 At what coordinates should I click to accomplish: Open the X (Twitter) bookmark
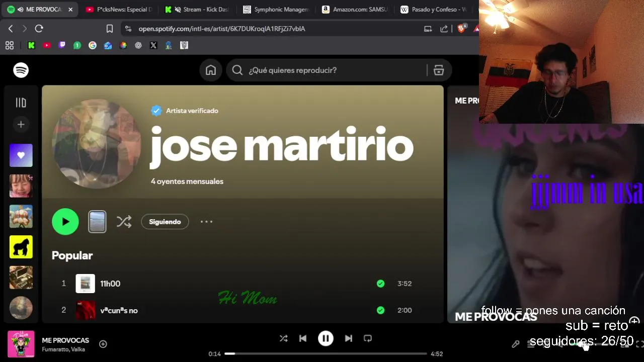click(153, 45)
